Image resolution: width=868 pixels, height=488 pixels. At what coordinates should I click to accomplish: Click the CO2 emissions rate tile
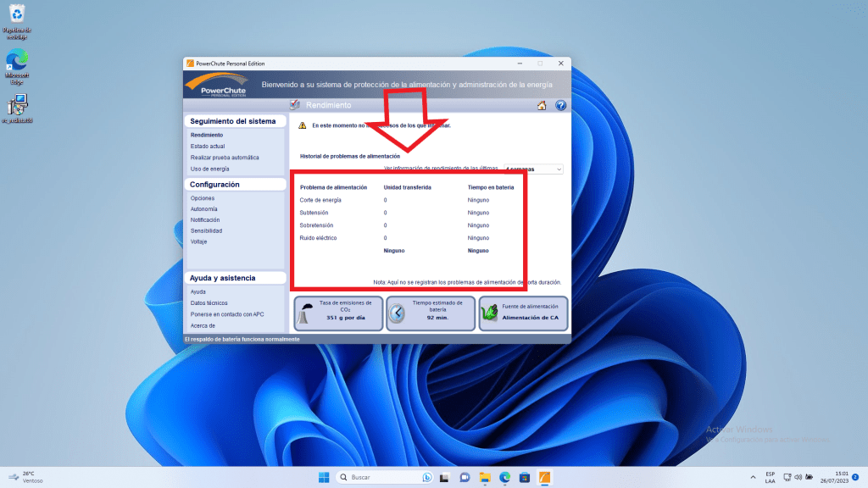(x=337, y=313)
